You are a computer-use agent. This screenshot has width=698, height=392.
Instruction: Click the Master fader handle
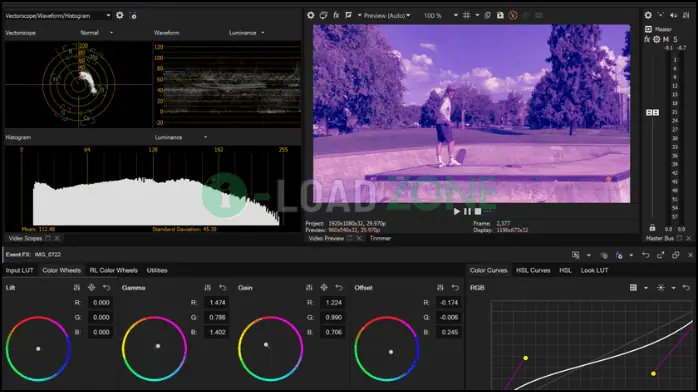[x=653, y=113]
